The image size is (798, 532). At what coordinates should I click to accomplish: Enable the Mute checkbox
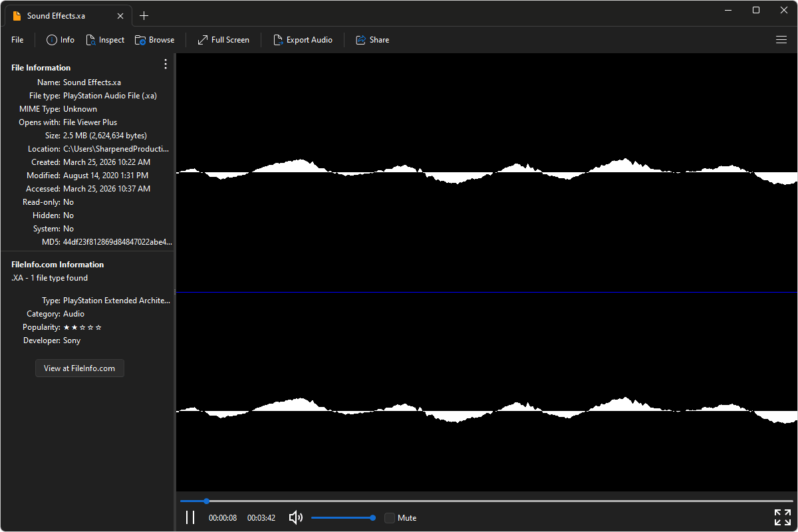click(389, 517)
